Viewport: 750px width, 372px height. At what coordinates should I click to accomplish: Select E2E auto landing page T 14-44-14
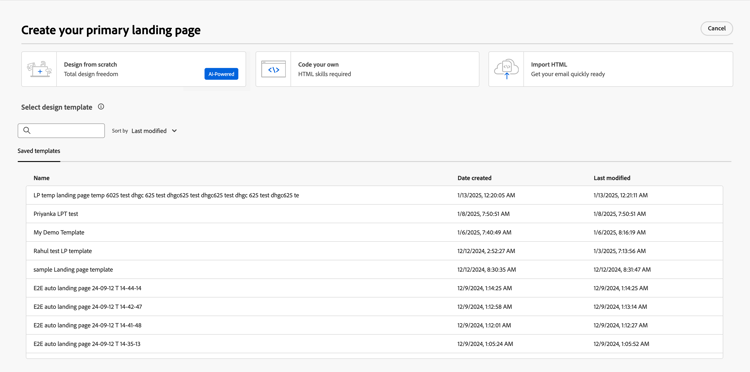[x=375, y=288]
